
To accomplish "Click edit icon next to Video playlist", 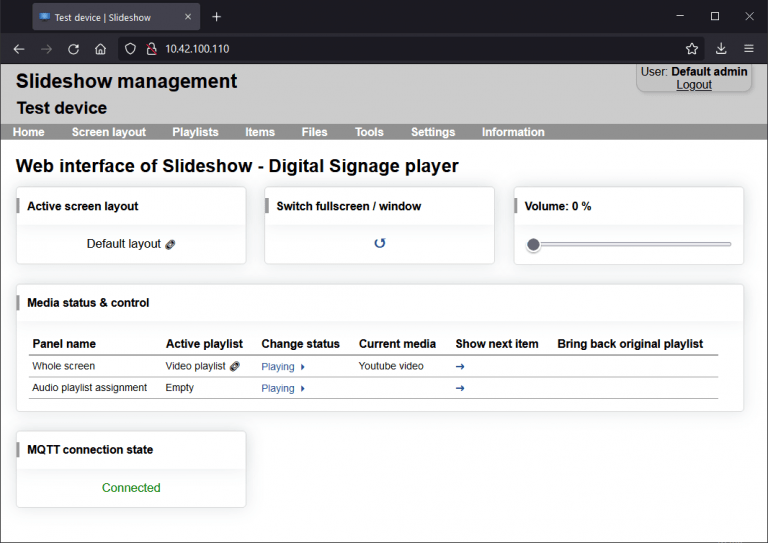I will point(234,367).
